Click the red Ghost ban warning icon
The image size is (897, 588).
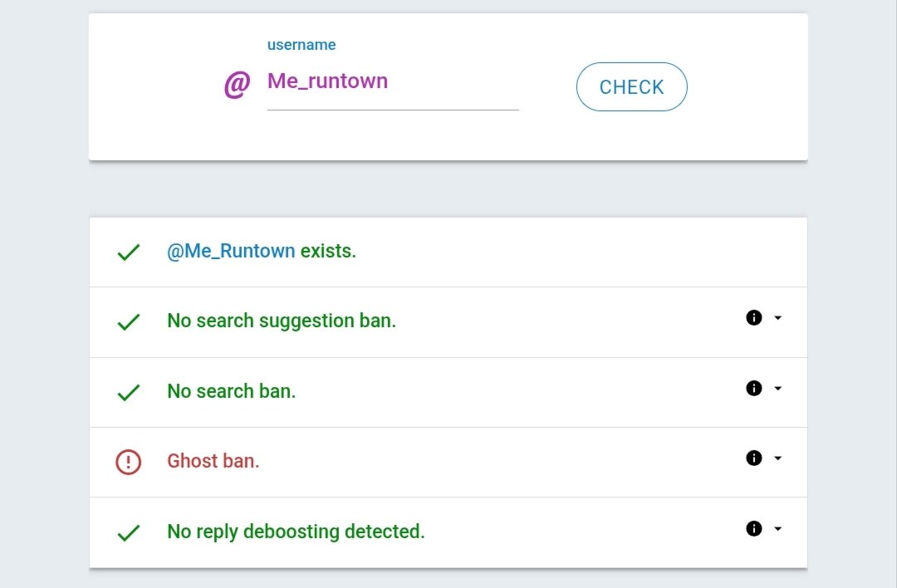click(x=128, y=462)
